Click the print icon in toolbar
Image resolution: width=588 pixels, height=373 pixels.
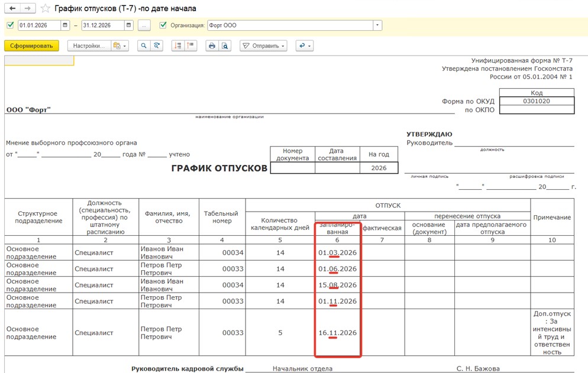(x=211, y=46)
